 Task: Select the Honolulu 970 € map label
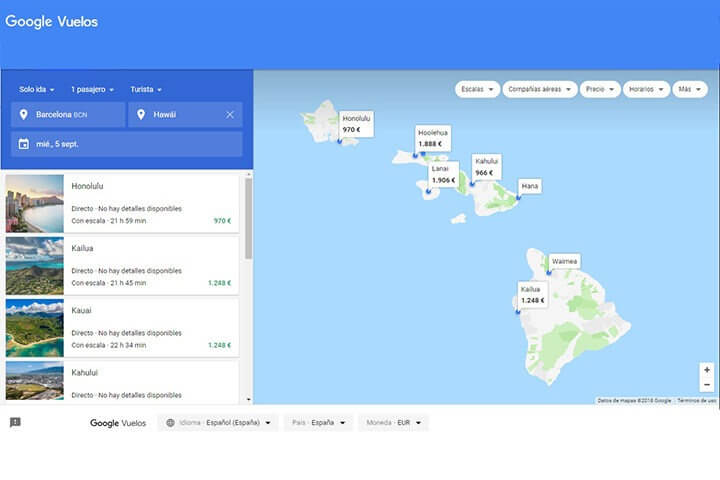(356, 124)
